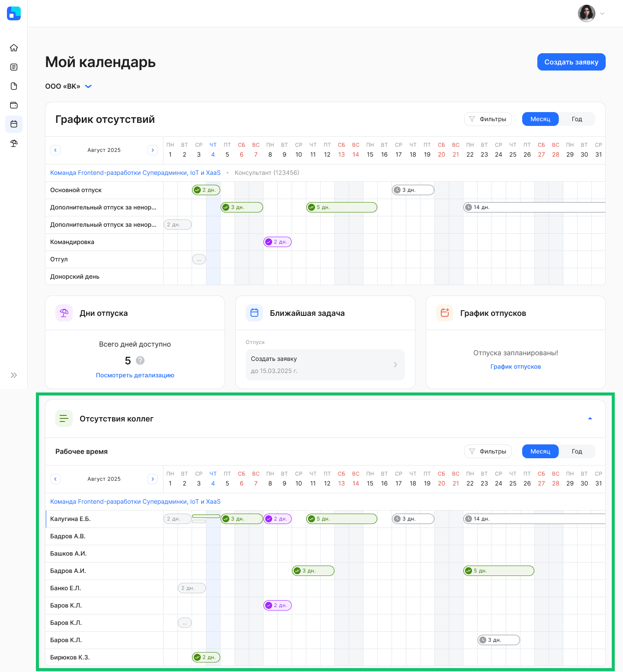
Task: Go to next month in top calendar
Action: pos(153,150)
